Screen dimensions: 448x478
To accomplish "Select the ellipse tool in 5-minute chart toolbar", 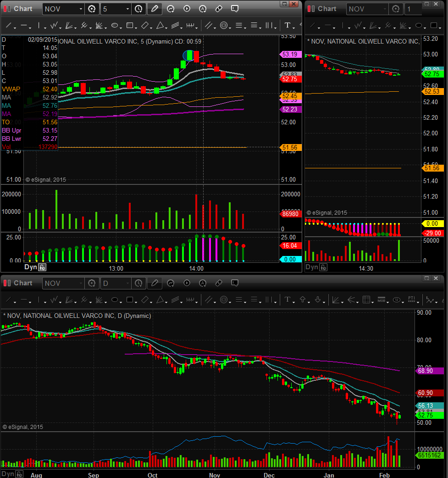I will tap(115, 26).
